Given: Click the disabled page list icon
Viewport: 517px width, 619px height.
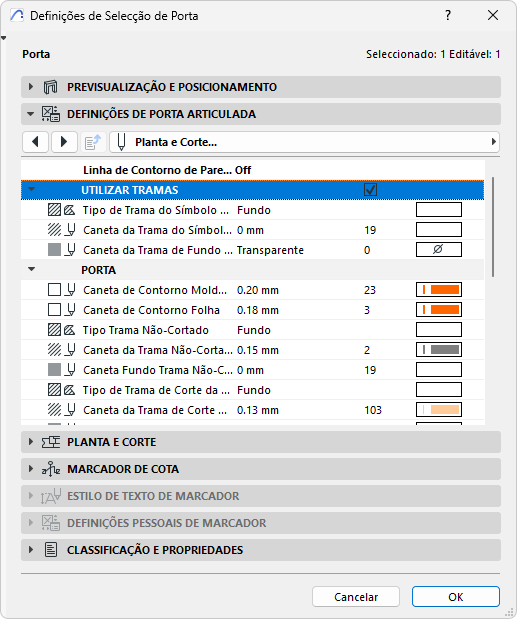Looking at the screenshot, I should click(93, 142).
